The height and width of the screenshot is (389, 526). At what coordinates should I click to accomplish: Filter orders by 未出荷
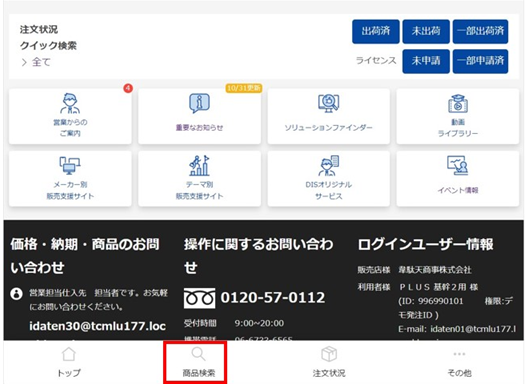coord(426,32)
